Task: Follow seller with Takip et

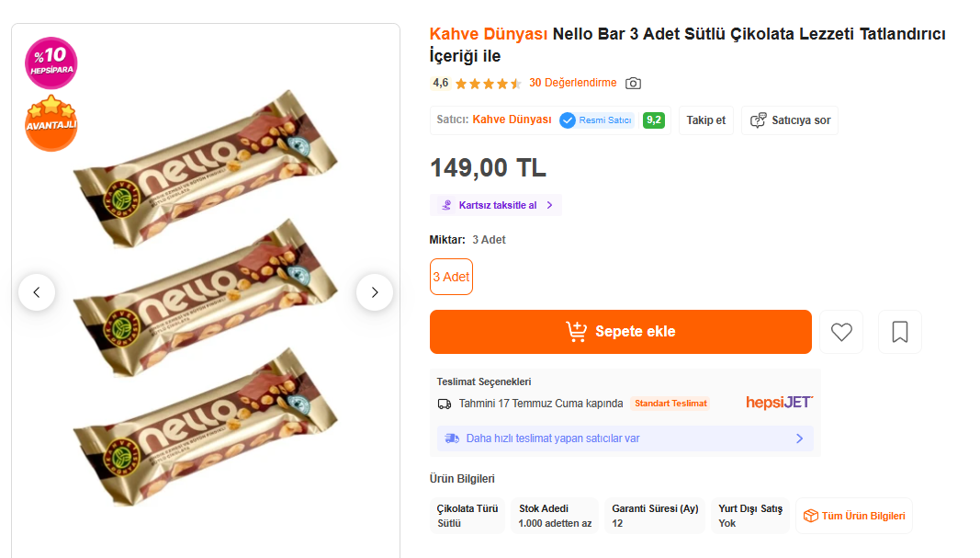Action: (706, 120)
